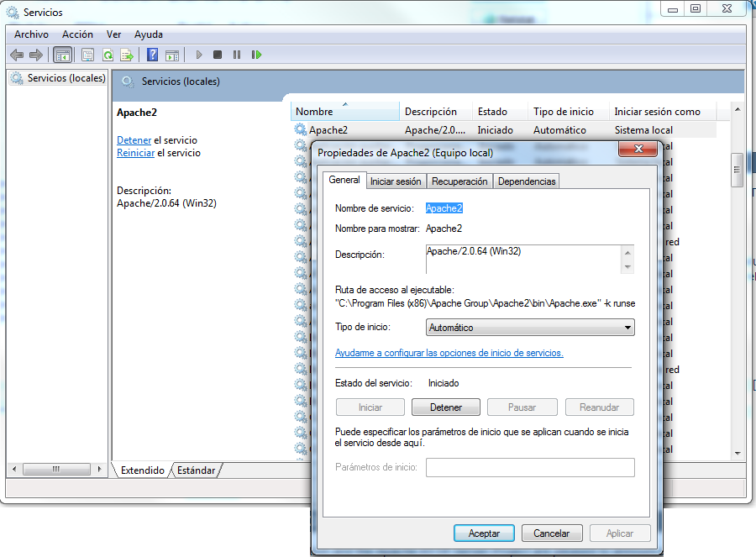Open the Tipo de inicio dropdown
Screen dimensions: 756x557
[x=628, y=327]
